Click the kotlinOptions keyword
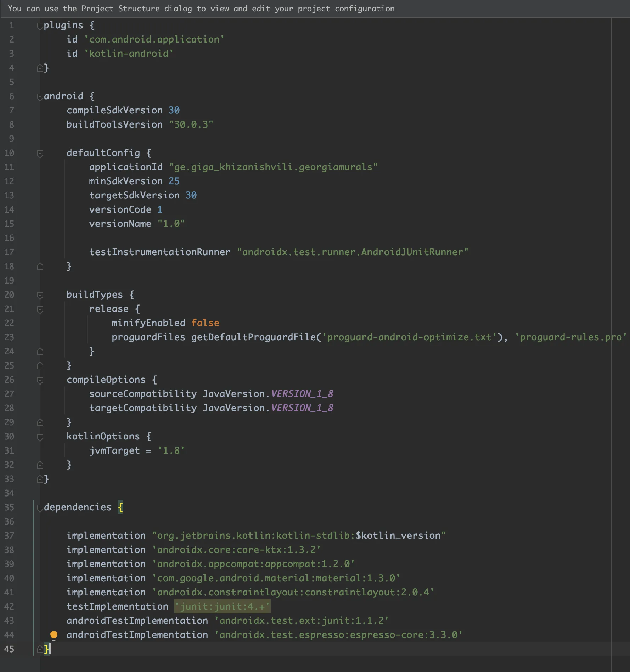Screen dimensions: 630x672 click(x=103, y=436)
